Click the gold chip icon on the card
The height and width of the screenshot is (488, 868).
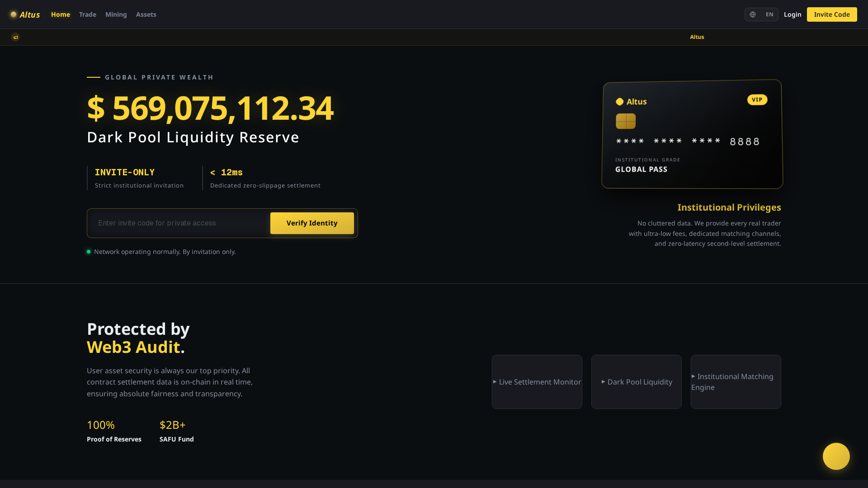tap(626, 121)
